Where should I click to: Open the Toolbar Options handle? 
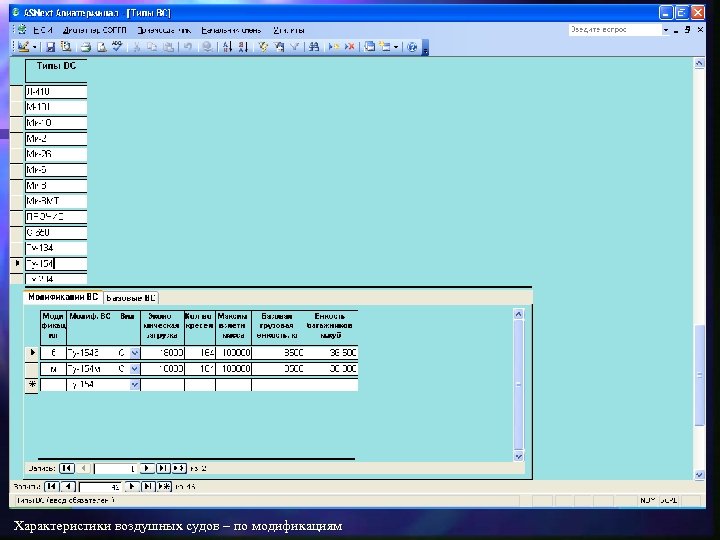[425, 48]
